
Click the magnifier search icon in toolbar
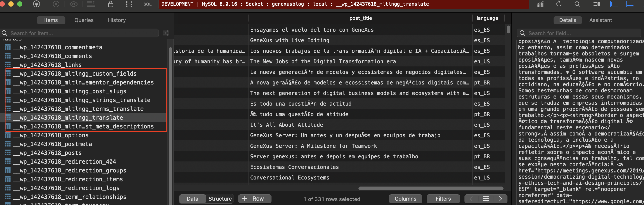click(577, 4)
